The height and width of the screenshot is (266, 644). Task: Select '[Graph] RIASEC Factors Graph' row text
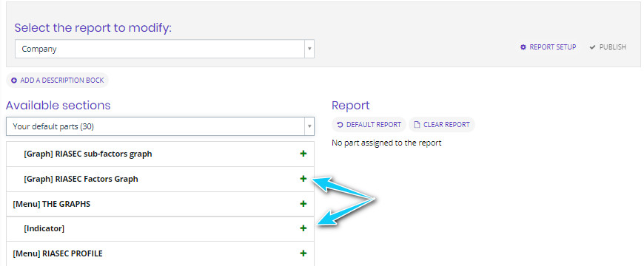click(81, 179)
